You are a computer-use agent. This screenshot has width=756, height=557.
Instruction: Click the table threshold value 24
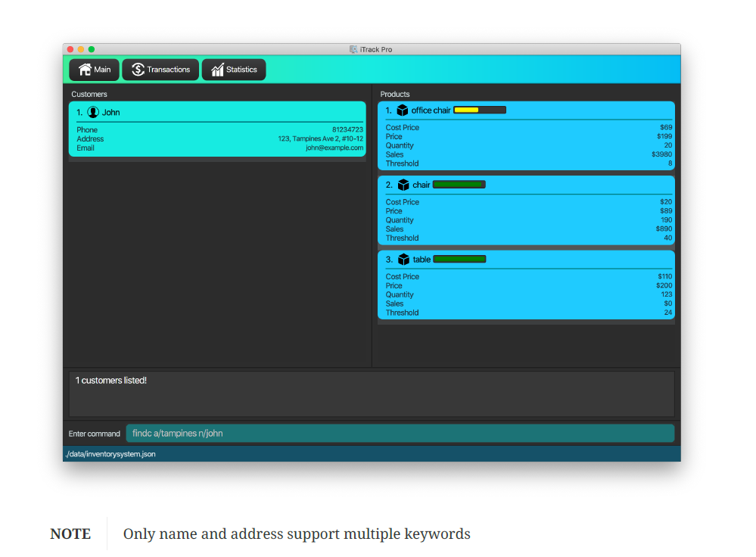[667, 313]
